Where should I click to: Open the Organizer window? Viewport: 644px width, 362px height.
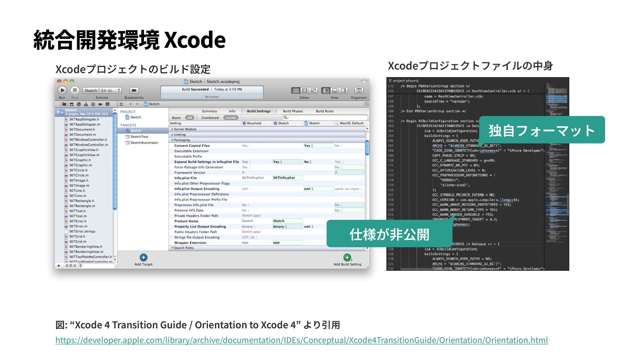[x=359, y=90]
